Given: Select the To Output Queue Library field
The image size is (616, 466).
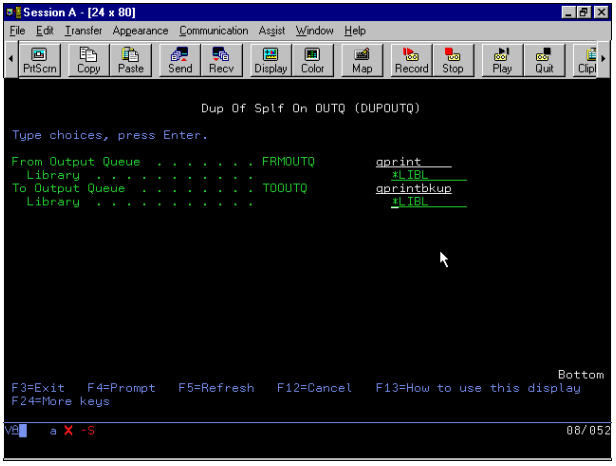Looking at the screenshot, I should pos(429,202).
